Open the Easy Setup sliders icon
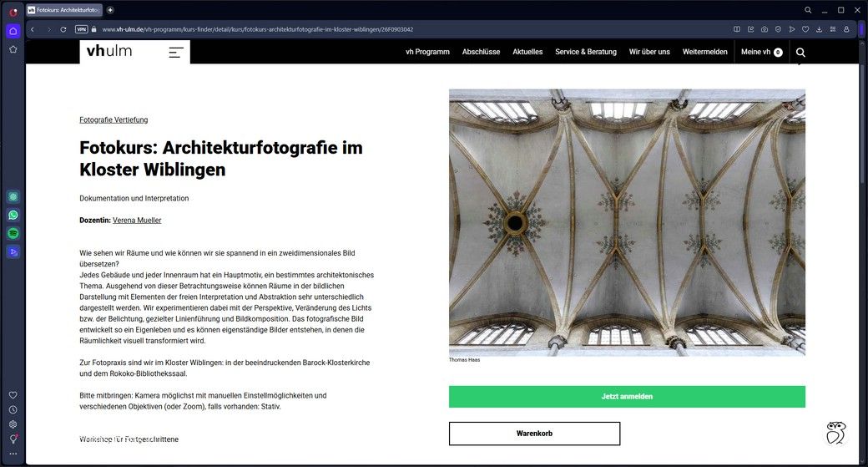This screenshot has width=868, height=467. click(833, 29)
